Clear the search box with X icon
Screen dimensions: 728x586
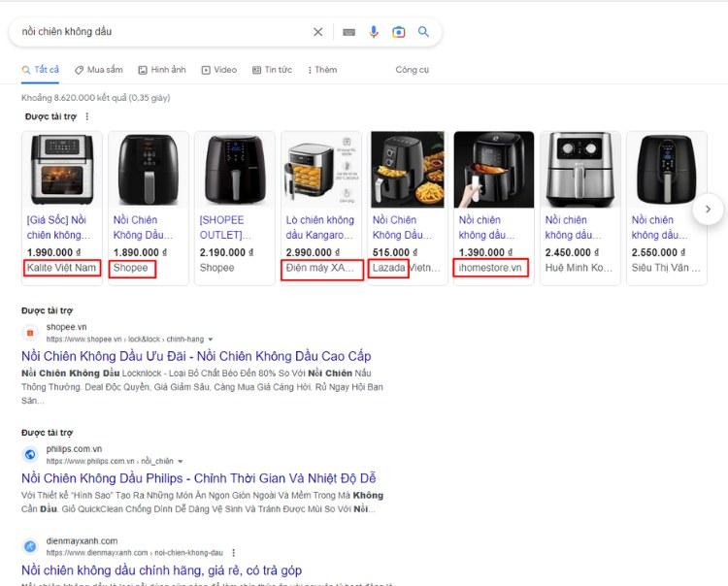pos(318,32)
